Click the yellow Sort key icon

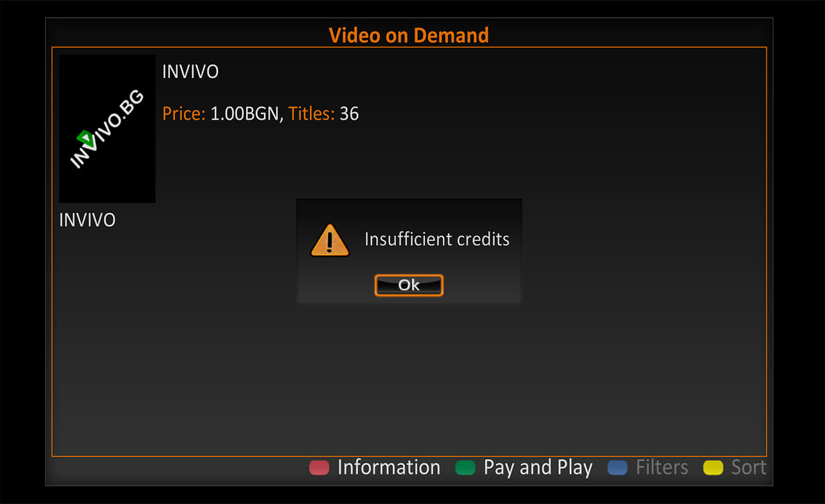coord(714,468)
